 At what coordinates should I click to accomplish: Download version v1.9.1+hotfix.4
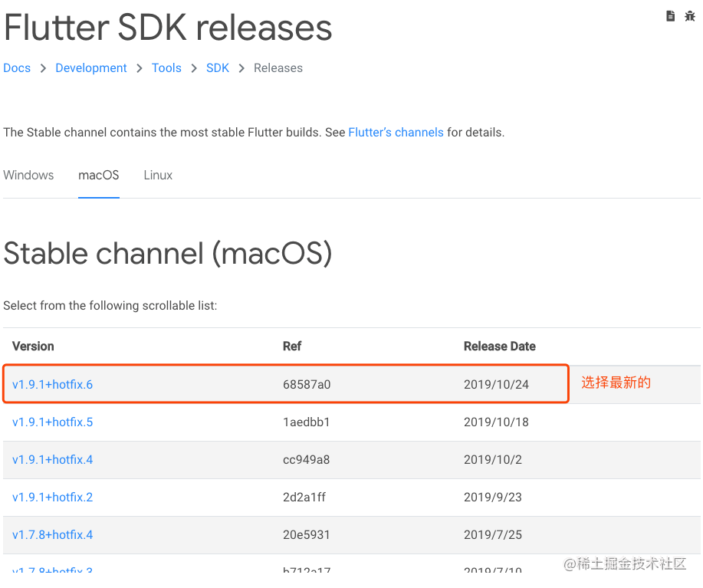(x=52, y=460)
